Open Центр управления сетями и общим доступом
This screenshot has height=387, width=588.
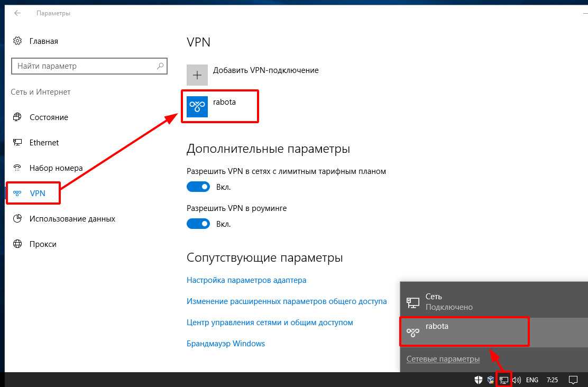coord(270,322)
